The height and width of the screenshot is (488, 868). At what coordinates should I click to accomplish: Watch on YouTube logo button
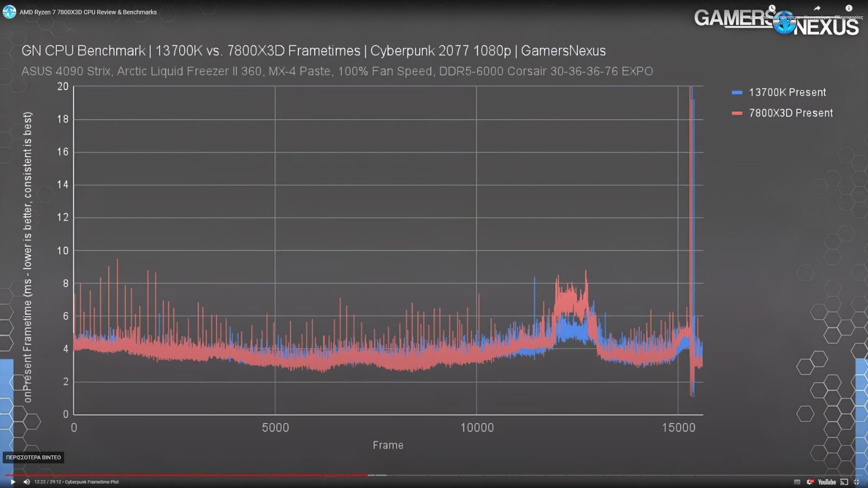[x=827, y=482]
